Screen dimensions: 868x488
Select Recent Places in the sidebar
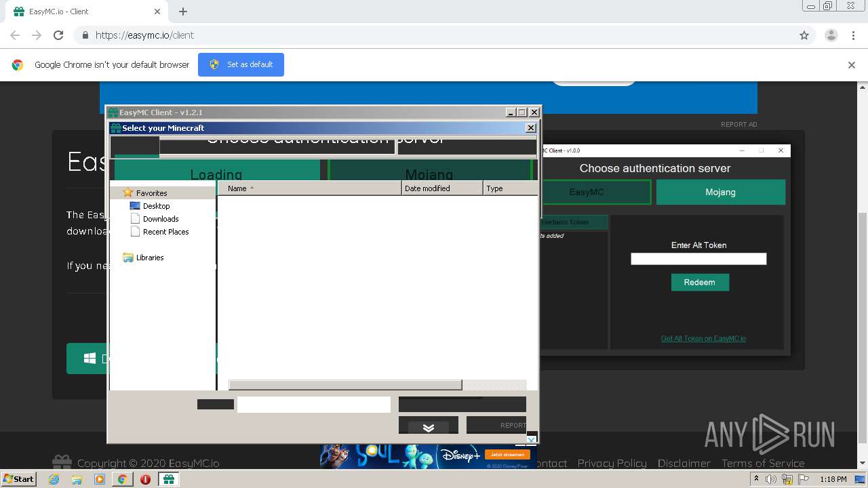165,232
